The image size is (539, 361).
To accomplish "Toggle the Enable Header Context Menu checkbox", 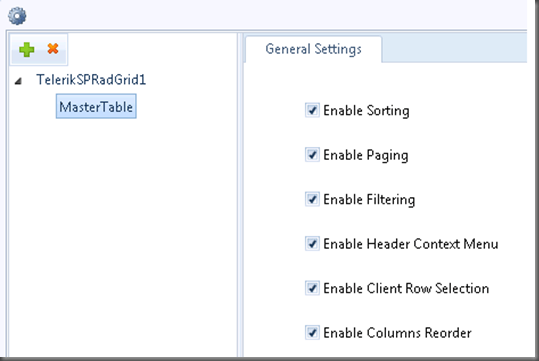I will (312, 243).
